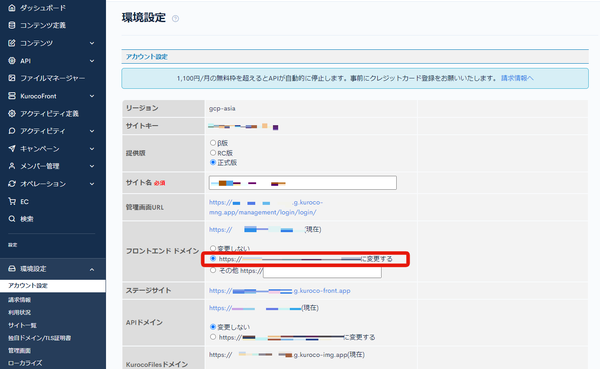Open サイト一覧 submenu item
The width and height of the screenshot is (600, 369).
pos(22,325)
